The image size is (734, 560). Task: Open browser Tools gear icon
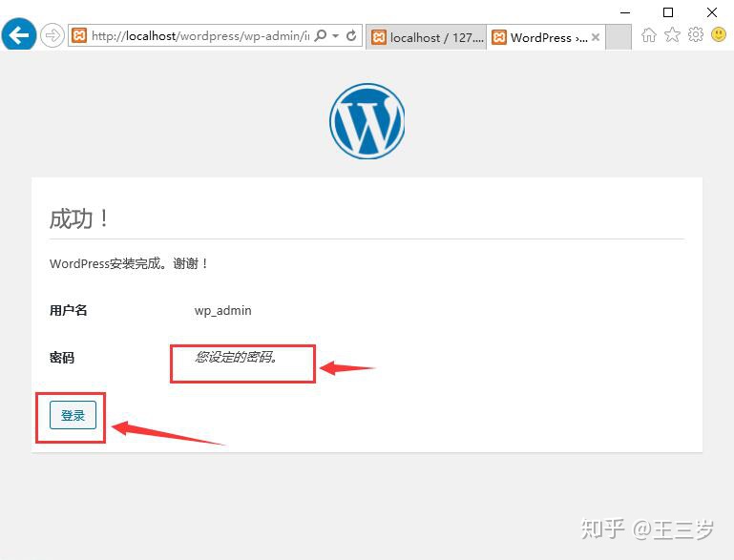[696, 34]
